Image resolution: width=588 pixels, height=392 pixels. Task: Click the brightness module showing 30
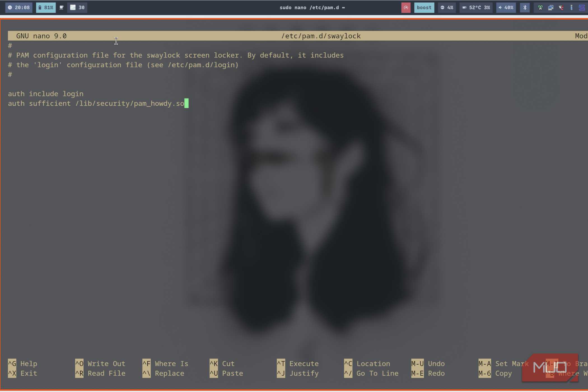pyautogui.click(x=77, y=8)
